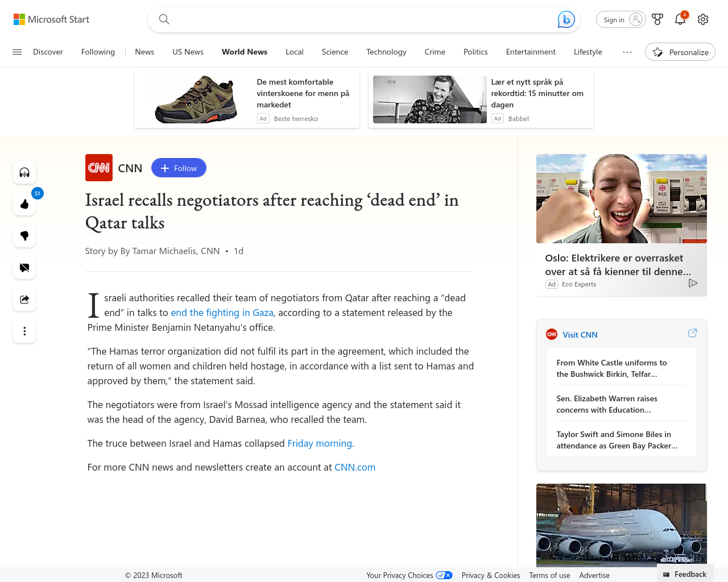728x582 pixels.
Task: Open the hamburger navigation menu
Action: tap(17, 52)
